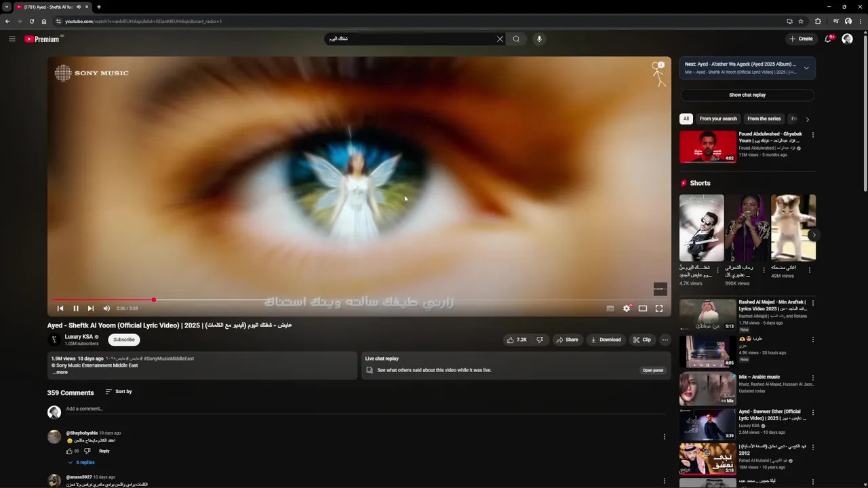Screen dimensions: 868x488
Task: Focus the Add a comment field
Action: [x=366, y=409]
